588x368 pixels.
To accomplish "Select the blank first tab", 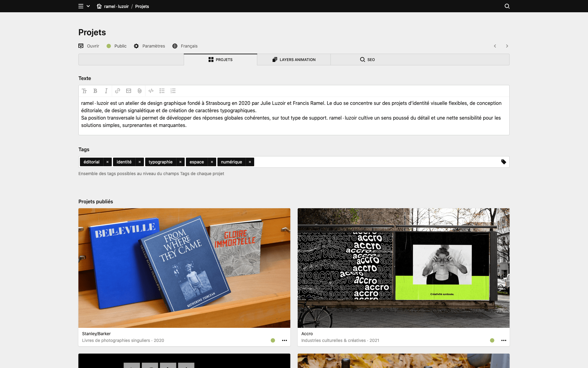I will pos(131,59).
